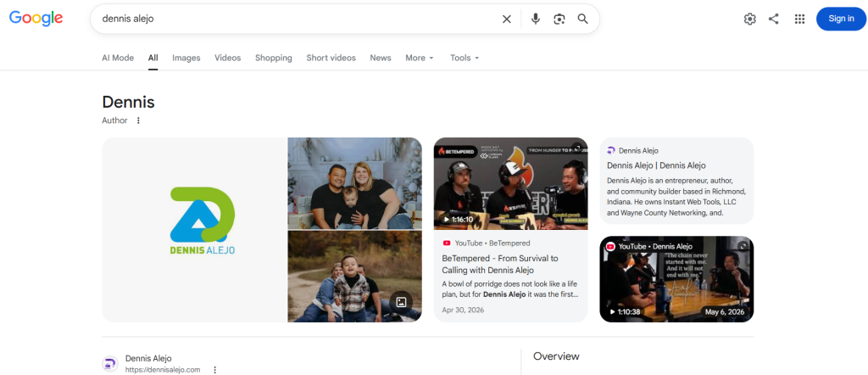
Task: Open the image gallery icon on the toddler photo
Action: (x=401, y=302)
